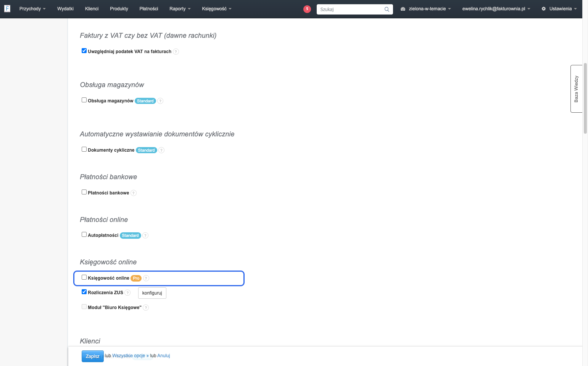The height and width of the screenshot is (366, 588).
Task: Show help for Księgowość online option
Action: click(146, 278)
